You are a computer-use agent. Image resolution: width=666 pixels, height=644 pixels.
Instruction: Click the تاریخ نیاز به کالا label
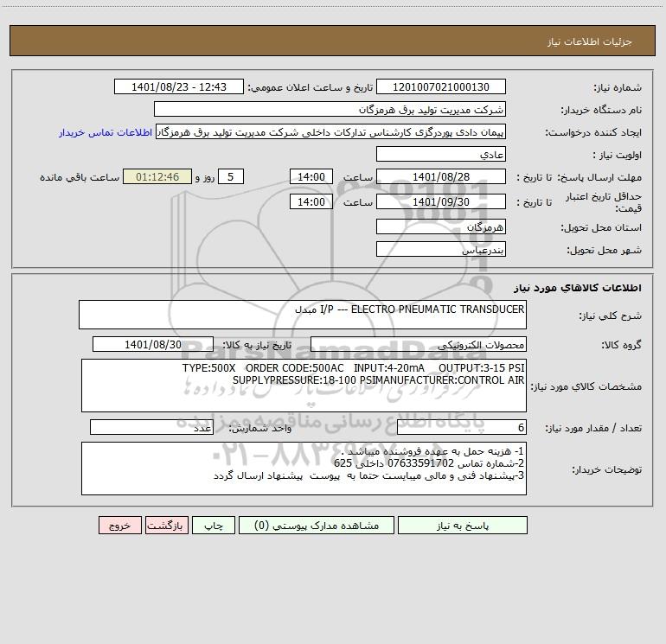[x=257, y=345]
